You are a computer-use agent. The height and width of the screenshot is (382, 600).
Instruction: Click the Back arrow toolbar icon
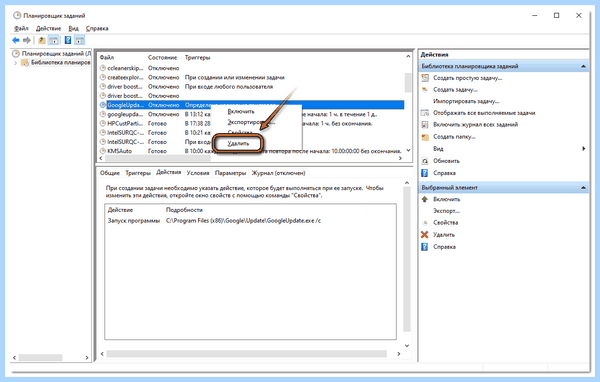pos(16,40)
